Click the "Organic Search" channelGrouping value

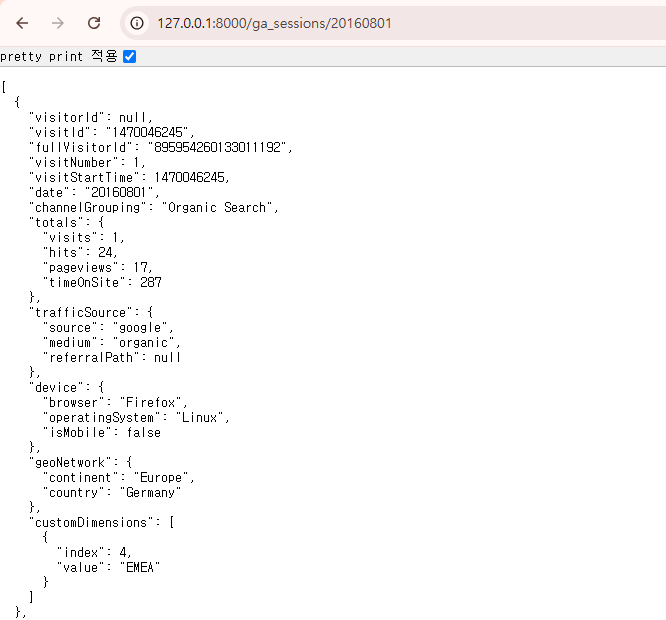click(x=218, y=207)
